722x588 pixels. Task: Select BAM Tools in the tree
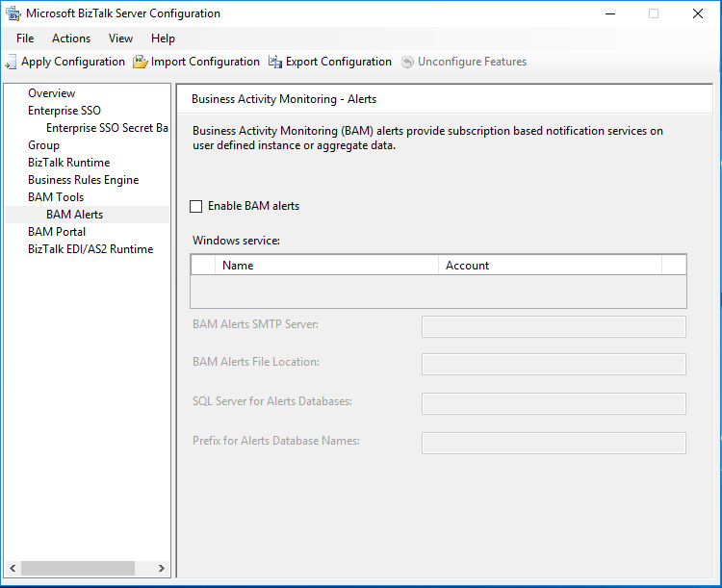click(x=56, y=197)
